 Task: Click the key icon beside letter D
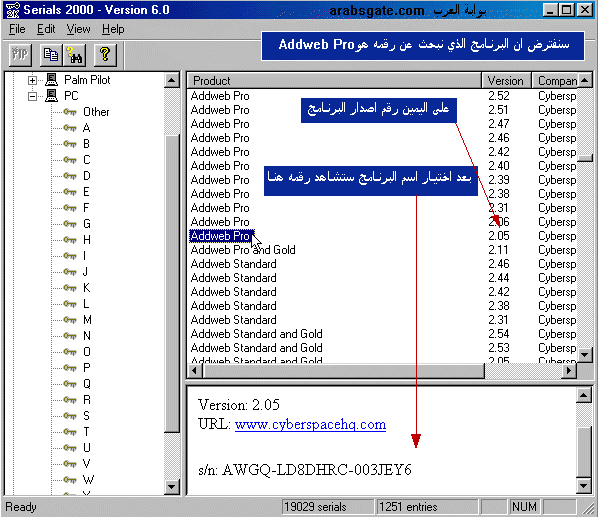(70, 176)
